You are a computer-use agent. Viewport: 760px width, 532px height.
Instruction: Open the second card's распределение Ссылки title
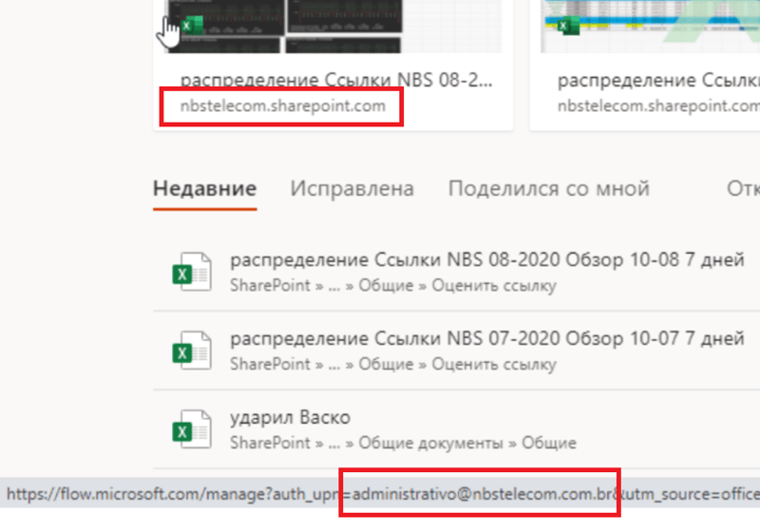coord(658,81)
